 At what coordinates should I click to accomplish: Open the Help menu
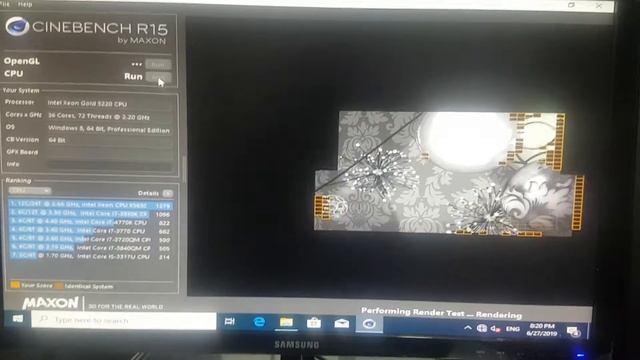(25, 4)
